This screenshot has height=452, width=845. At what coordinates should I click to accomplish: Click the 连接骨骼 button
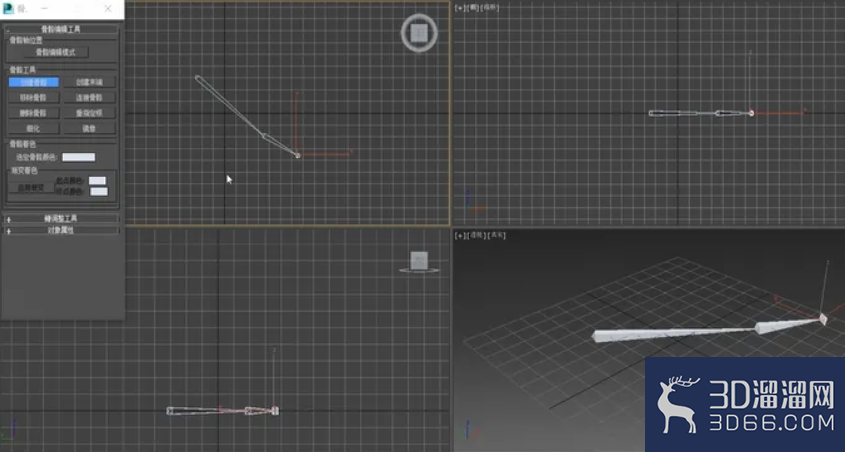(89, 98)
